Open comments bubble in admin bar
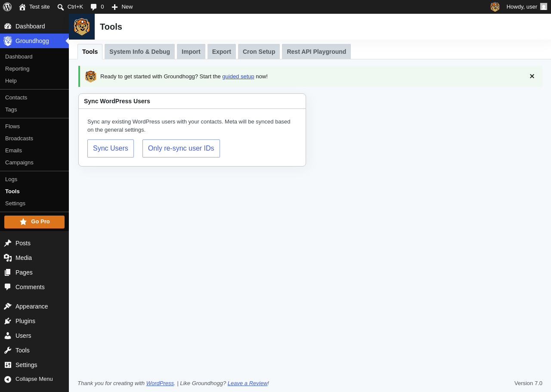The width and height of the screenshot is (551, 392). [x=97, y=7]
